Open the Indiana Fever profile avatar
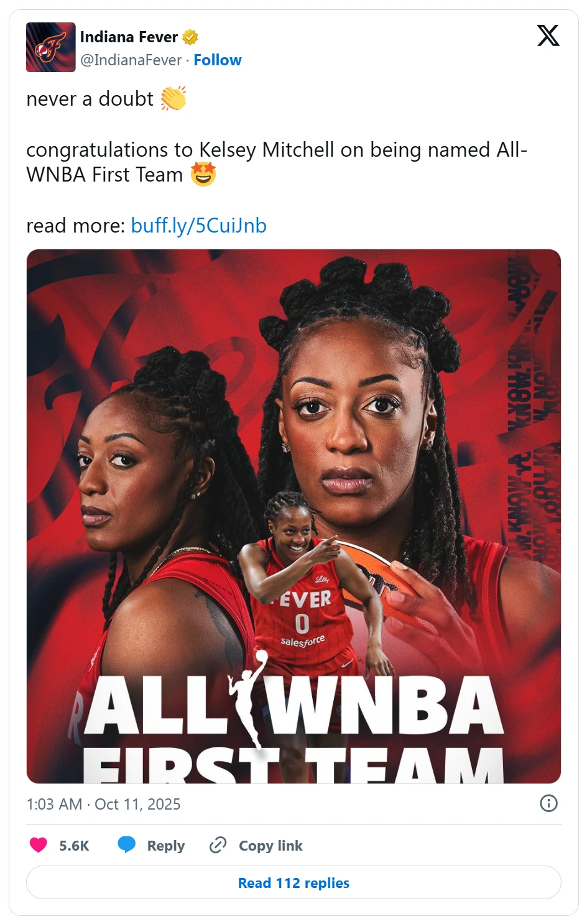Viewport: 587px width, 924px height. 50,47
